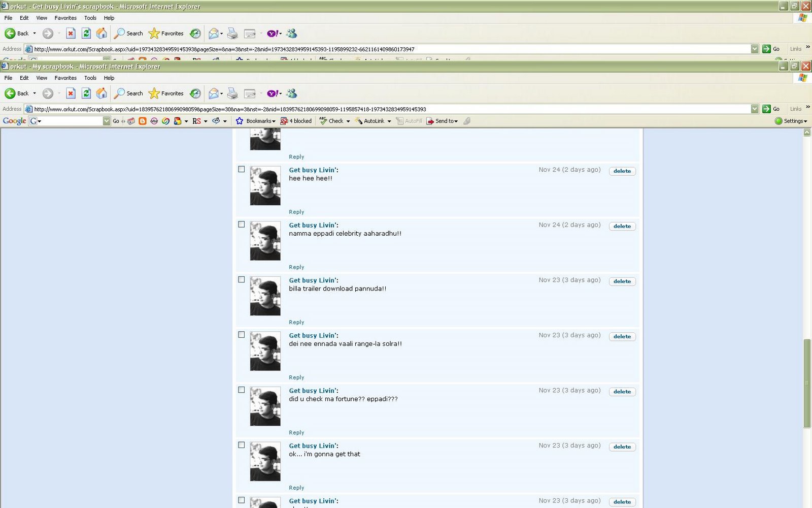Expand Check dropdown arrow in Google toolbar
The height and width of the screenshot is (508, 812).
coord(348,121)
